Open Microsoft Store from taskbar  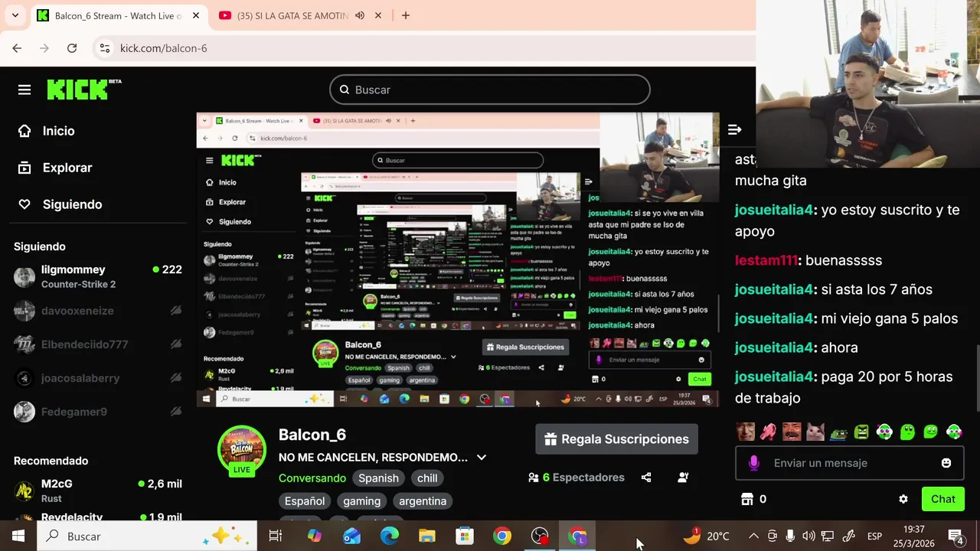(465, 536)
